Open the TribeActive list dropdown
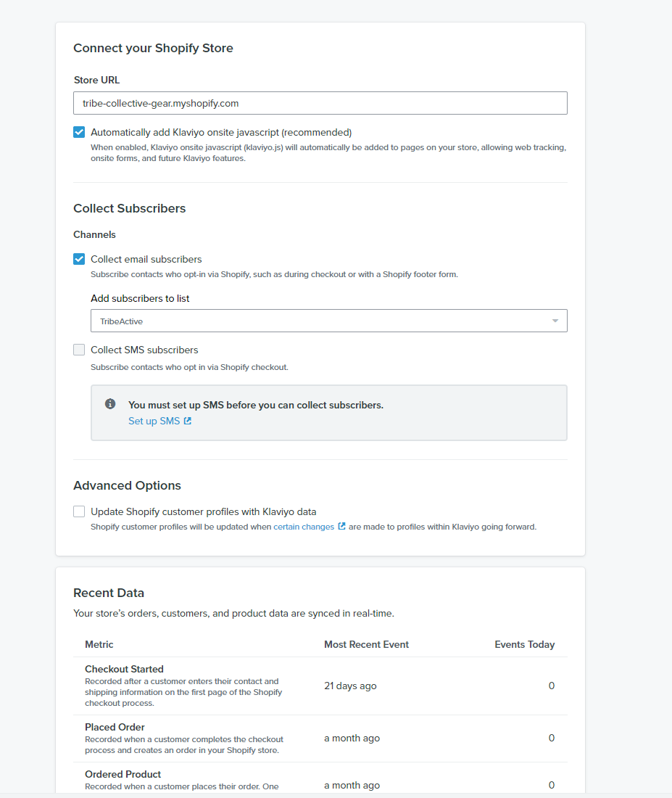 328,321
